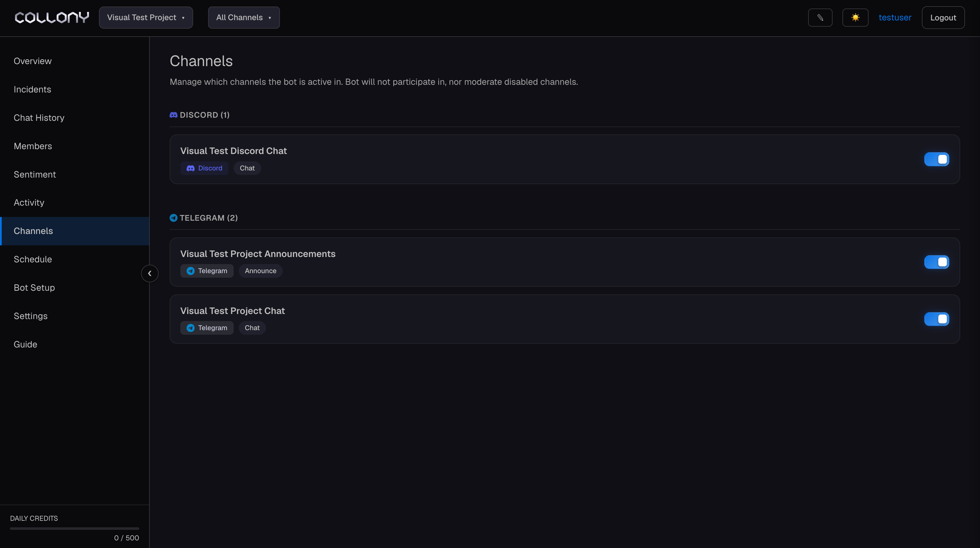Click the Visual Test Project Announcements title

coord(258,254)
